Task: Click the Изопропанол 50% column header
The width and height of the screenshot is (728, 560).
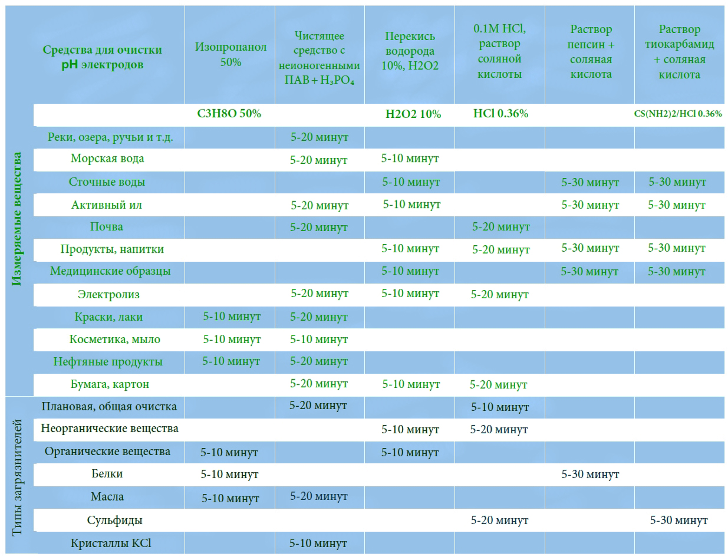Action: pos(230,54)
